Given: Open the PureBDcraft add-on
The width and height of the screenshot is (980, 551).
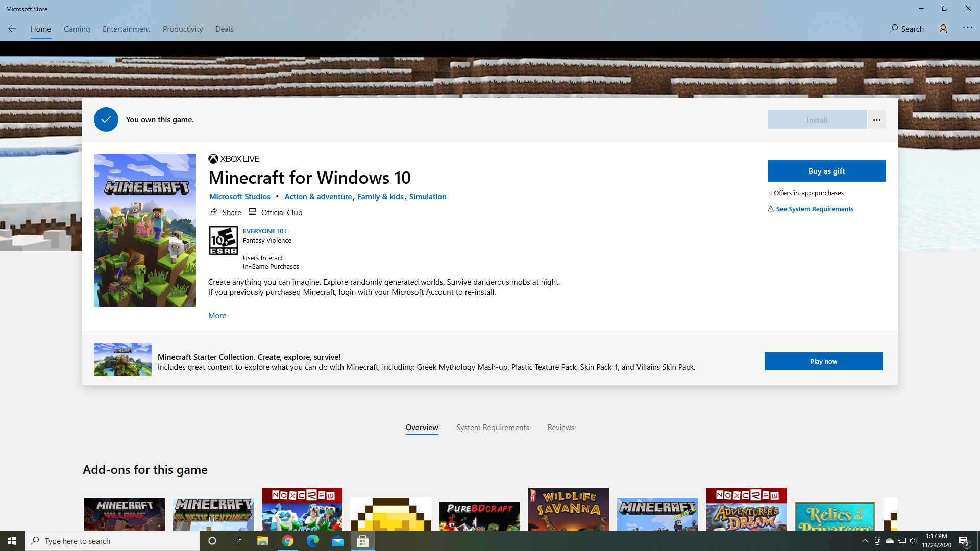Looking at the screenshot, I should pos(480,516).
